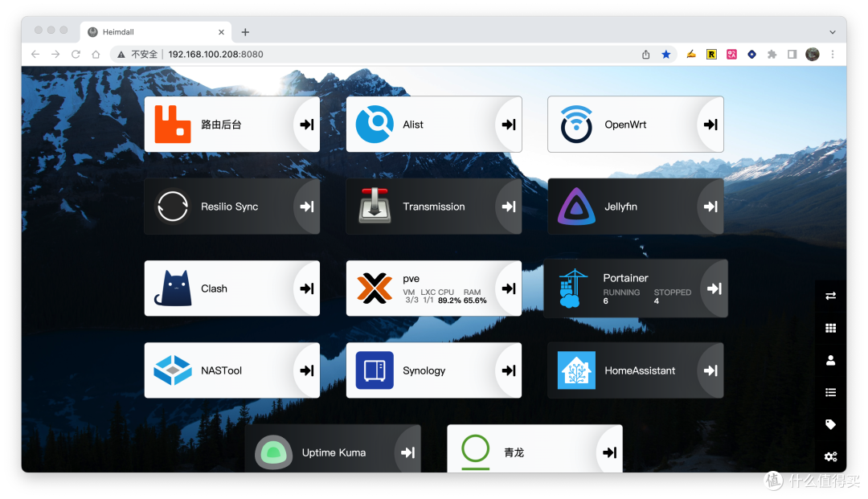The height and width of the screenshot is (499, 868).
Task: Click the Clash cat icon
Action: point(173,288)
